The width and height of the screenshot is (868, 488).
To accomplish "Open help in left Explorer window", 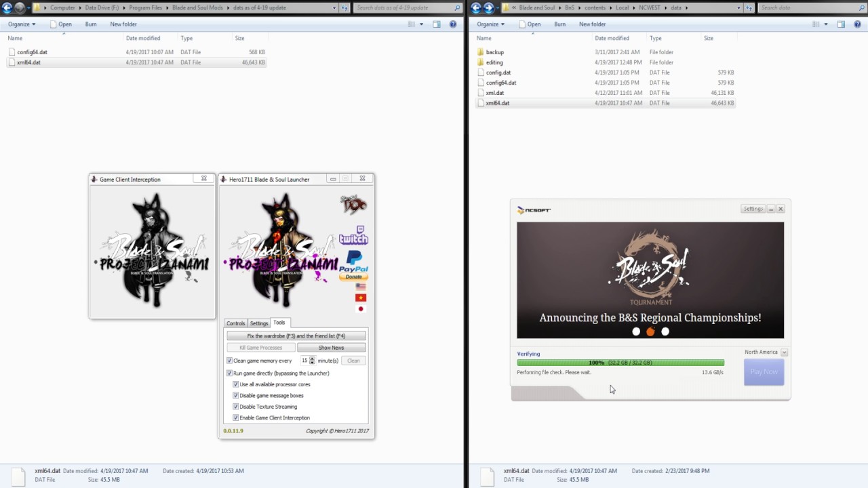I will tap(453, 24).
